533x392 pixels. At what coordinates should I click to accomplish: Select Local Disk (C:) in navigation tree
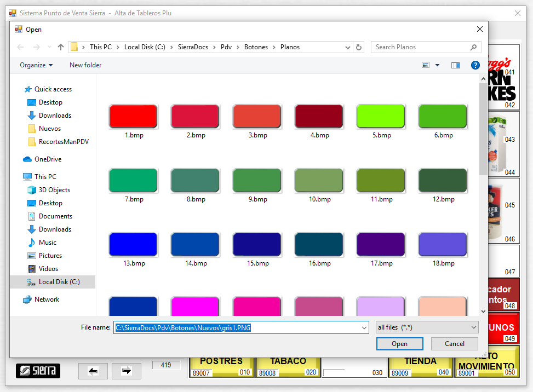pos(59,282)
